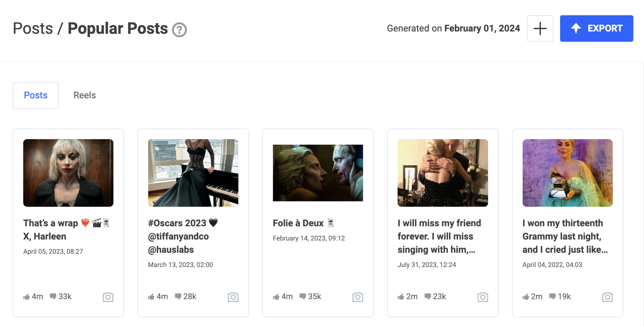Viewport: 644px width, 326px height.
Task: Open the help question mark icon beside Popular Posts
Action: click(179, 30)
